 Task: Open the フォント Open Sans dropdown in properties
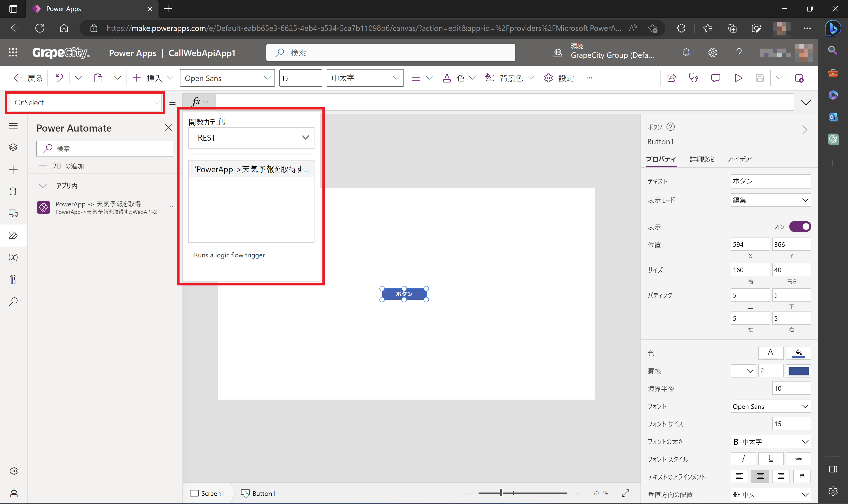(x=770, y=406)
